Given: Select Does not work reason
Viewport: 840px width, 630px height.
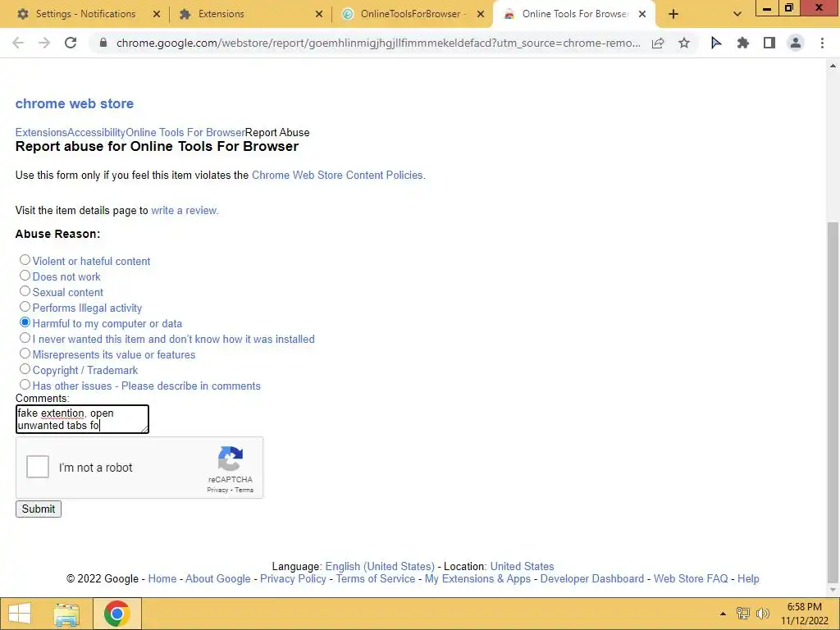Looking at the screenshot, I should pyautogui.click(x=25, y=276).
